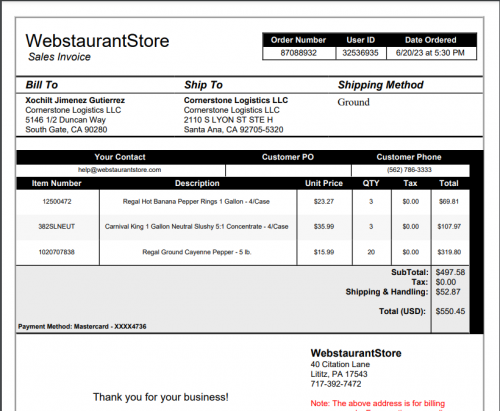Click the customer phone (562) 786-3333
Screen dimensions: 500x411
click(x=409, y=170)
